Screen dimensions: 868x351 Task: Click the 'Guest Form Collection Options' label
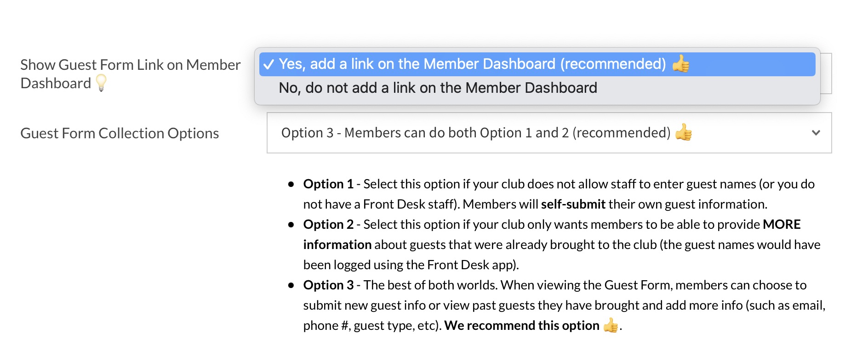(120, 133)
